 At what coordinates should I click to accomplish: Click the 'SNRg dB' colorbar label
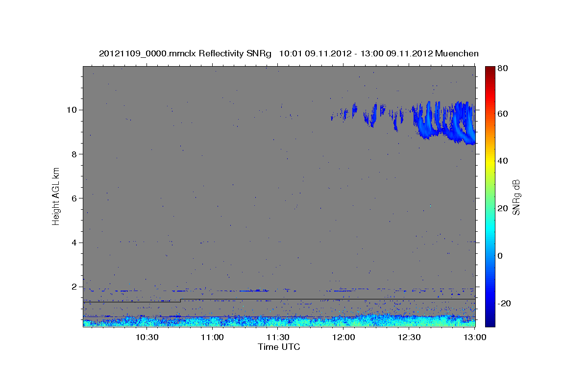(x=516, y=196)
